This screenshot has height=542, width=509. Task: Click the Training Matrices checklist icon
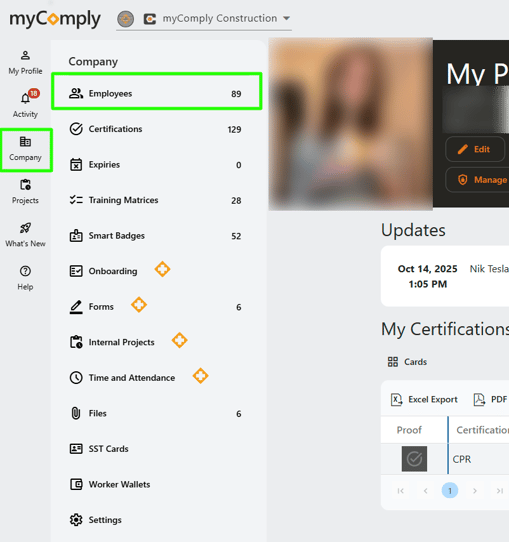click(x=76, y=200)
